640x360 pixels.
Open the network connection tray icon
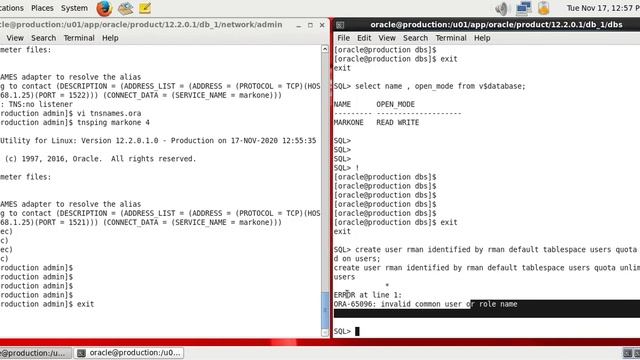click(523, 8)
